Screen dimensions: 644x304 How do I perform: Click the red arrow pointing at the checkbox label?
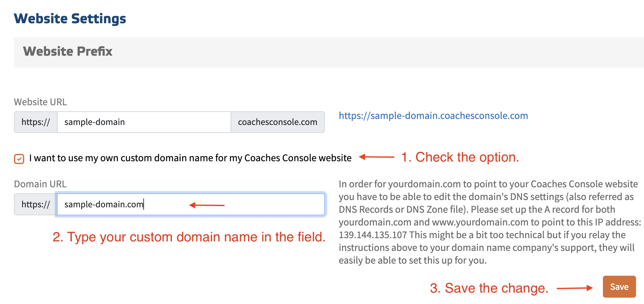[376, 157]
